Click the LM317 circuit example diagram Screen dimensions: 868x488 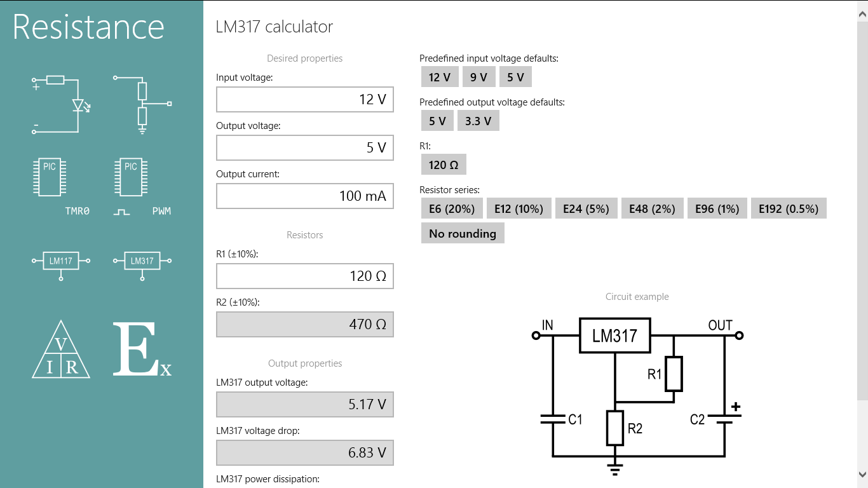637,396
